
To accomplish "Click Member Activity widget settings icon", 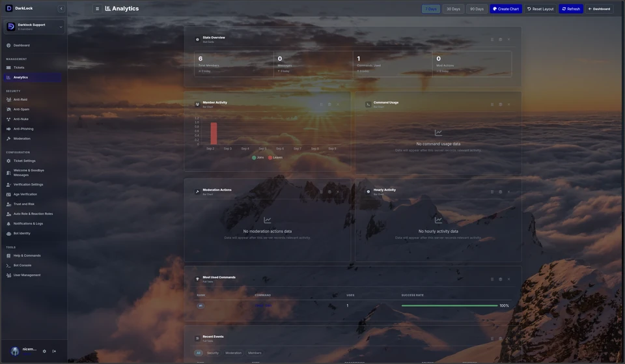I will (x=329, y=104).
